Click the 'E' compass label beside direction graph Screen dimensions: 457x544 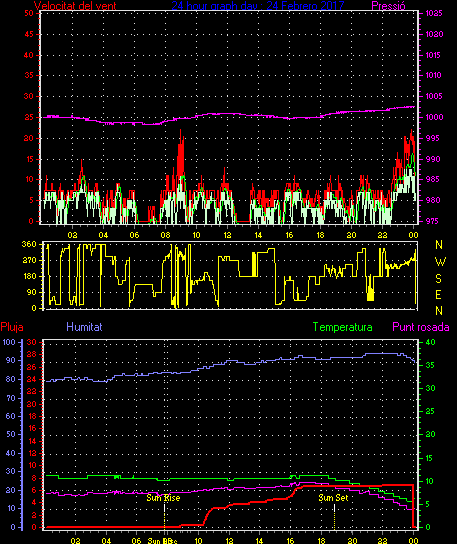[x=439, y=295]
